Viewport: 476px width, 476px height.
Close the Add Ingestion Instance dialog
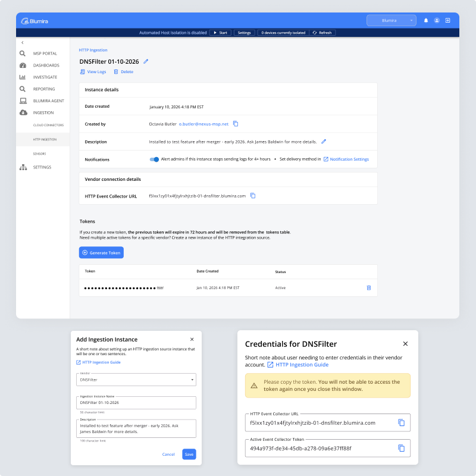[192, 339]
